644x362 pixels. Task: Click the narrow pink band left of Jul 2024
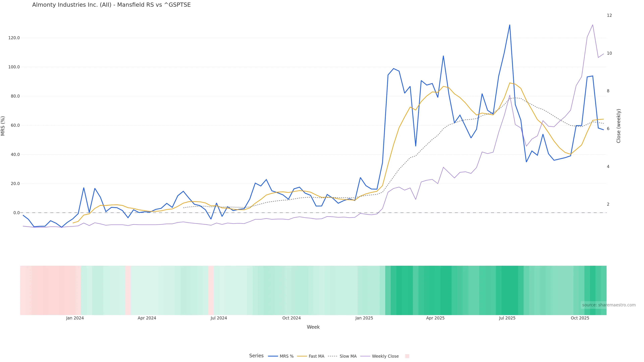coord(211,290)
